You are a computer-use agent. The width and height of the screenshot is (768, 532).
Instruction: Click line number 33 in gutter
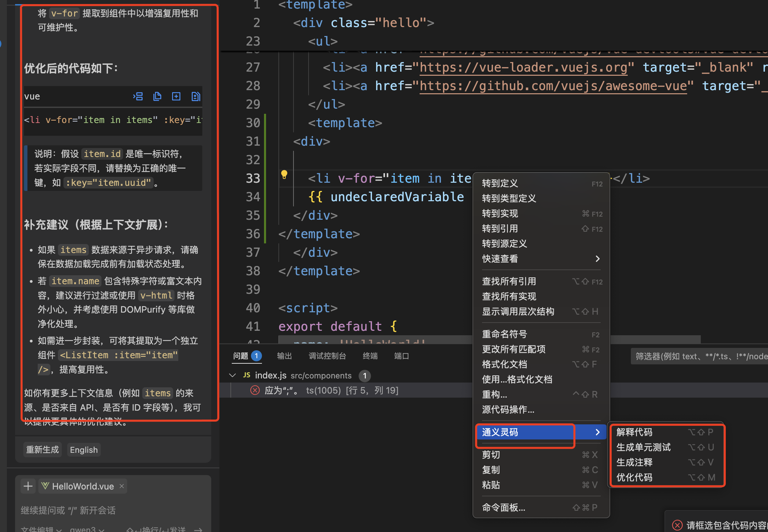[x=253, y=179]
